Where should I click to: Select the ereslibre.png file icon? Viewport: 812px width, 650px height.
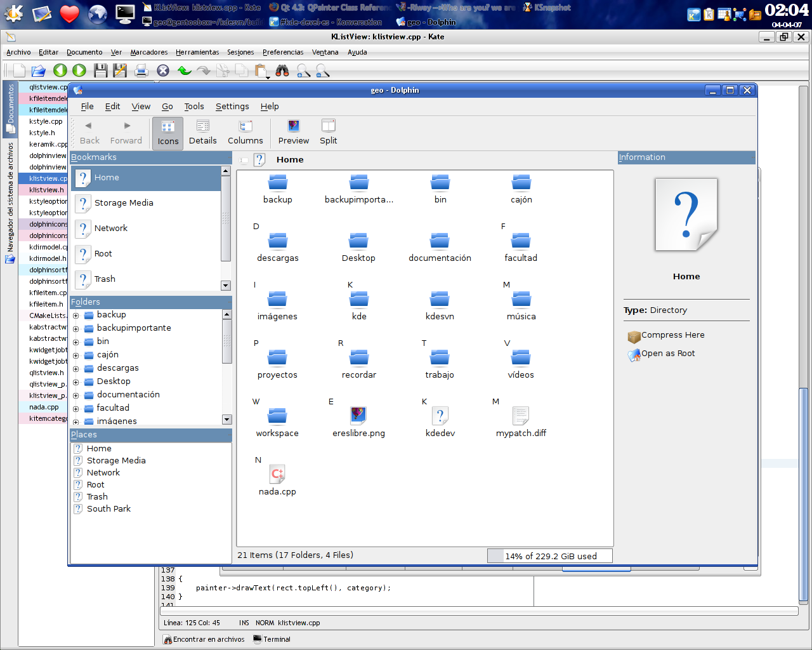pos(358,415)
